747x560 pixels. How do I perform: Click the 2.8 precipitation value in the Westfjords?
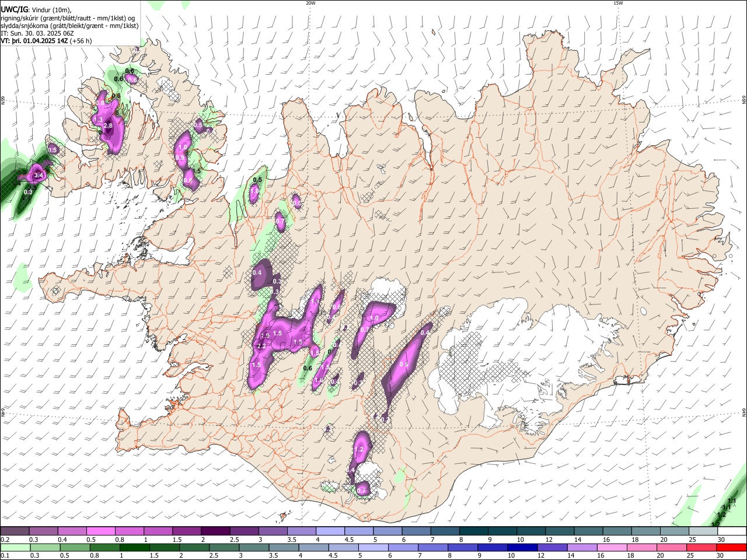pos(108,125)
